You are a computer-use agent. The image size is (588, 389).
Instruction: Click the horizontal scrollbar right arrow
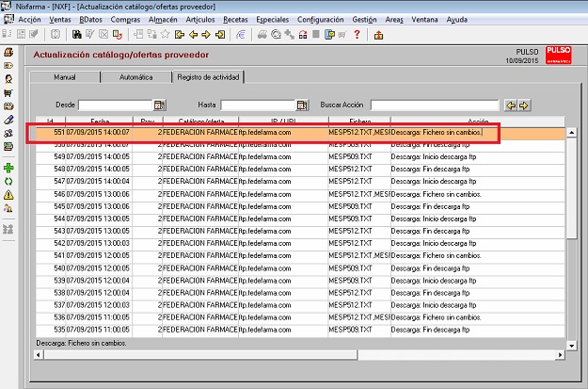tap(560, 354)
